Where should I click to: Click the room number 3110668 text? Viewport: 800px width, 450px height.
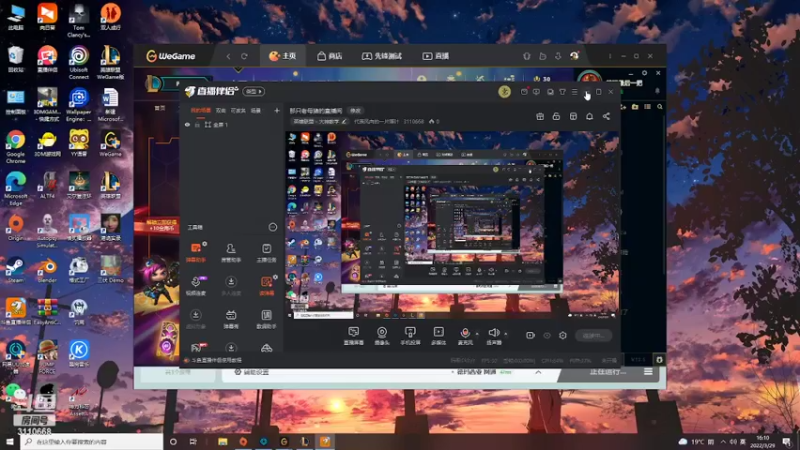coord(414,121)
